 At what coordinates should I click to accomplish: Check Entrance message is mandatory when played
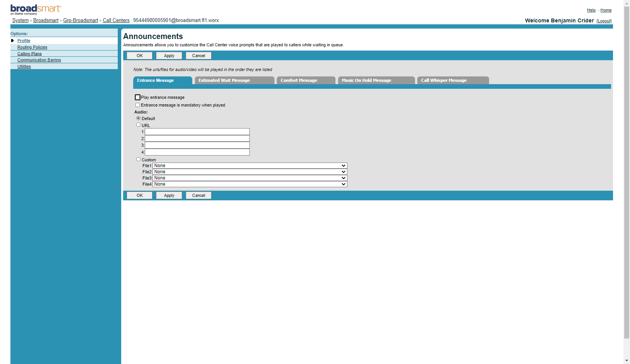pos(137,105)
